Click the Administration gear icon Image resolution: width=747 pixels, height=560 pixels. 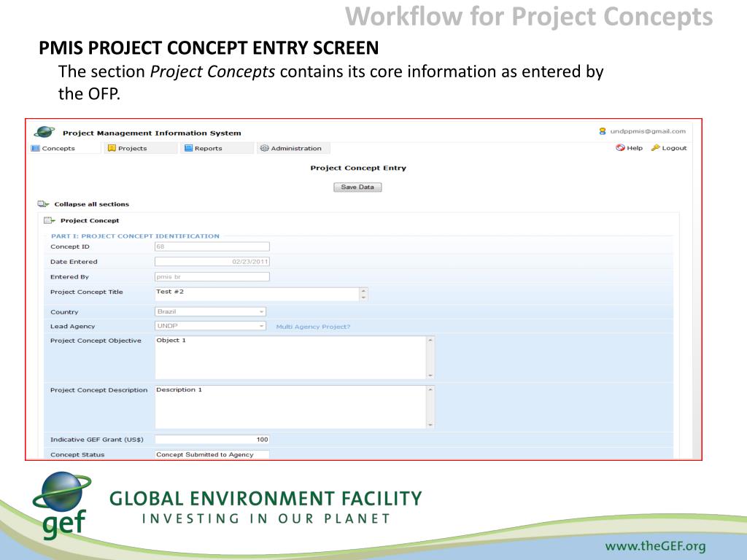pos(264,148)
